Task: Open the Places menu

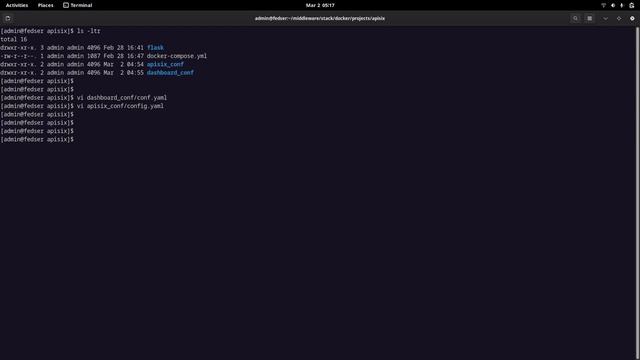Action: [x=45, y=5]
